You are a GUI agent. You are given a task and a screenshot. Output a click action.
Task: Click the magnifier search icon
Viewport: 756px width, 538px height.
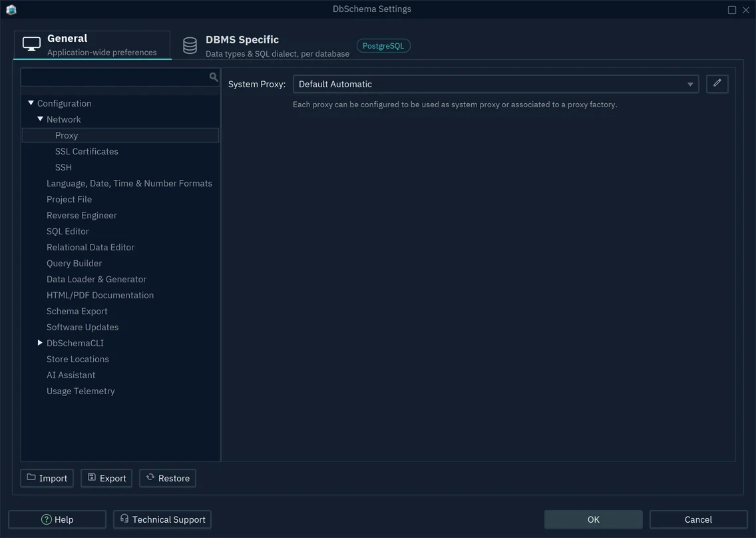click(214, 77)
